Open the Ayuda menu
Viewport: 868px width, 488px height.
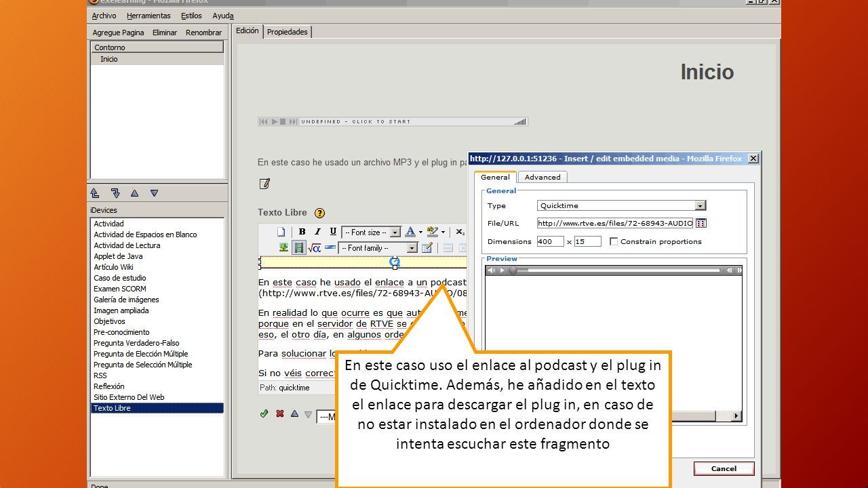click(x=223, y=16)
